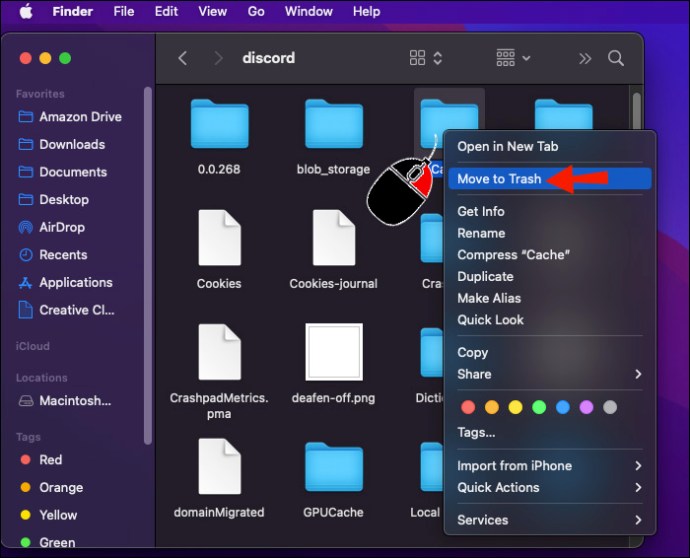Apply the blue tag color dot
This screenshot has height=558, width=690.
pos(563,407)
